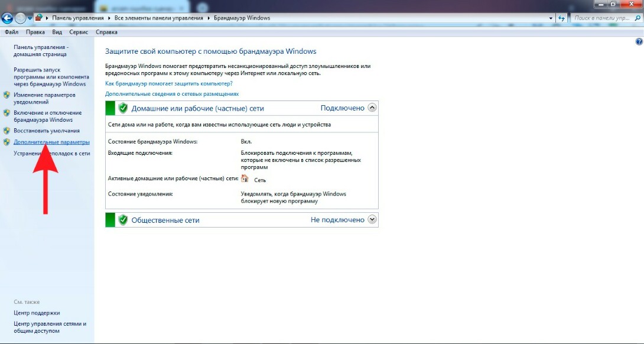Viewport: 644px width, 344px height.
Task: Click the "Активные домашние или рабочие (частные) сети:" label
Action: tap(173, 179)
